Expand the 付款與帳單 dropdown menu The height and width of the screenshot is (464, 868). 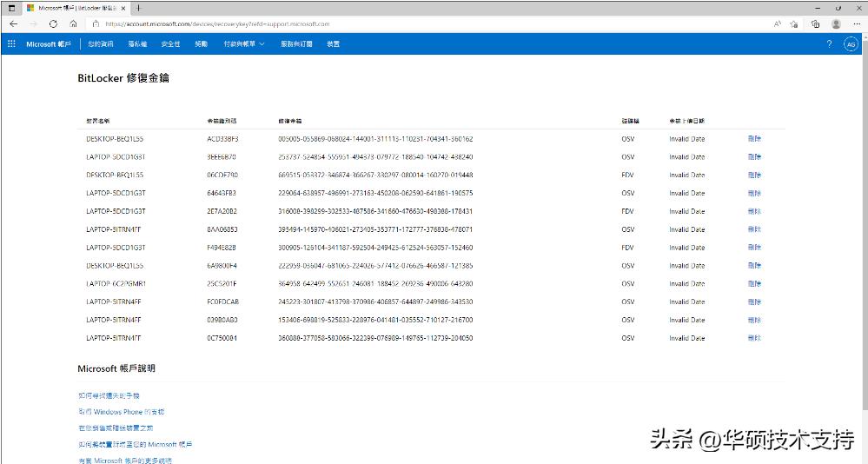pos(243,43)
